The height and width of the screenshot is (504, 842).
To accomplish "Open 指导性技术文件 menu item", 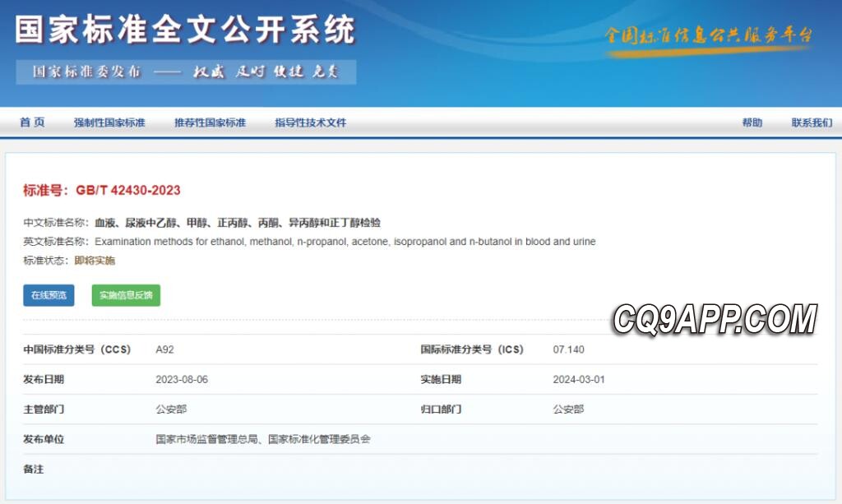I will tap(310, 123).
